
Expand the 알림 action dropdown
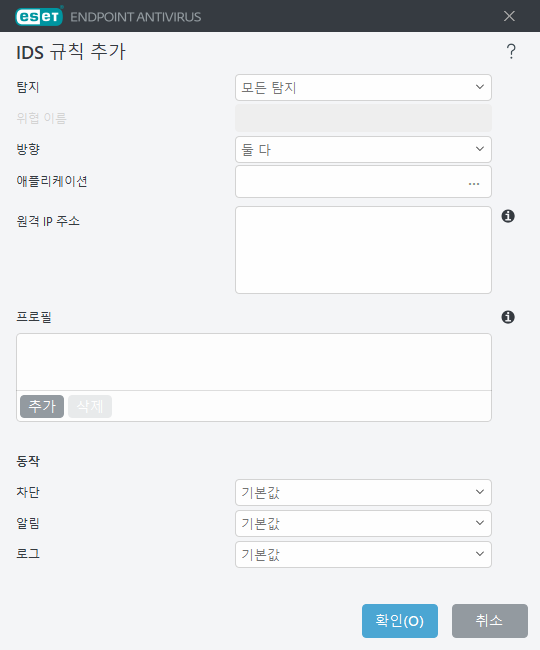(x=363, y=524)
